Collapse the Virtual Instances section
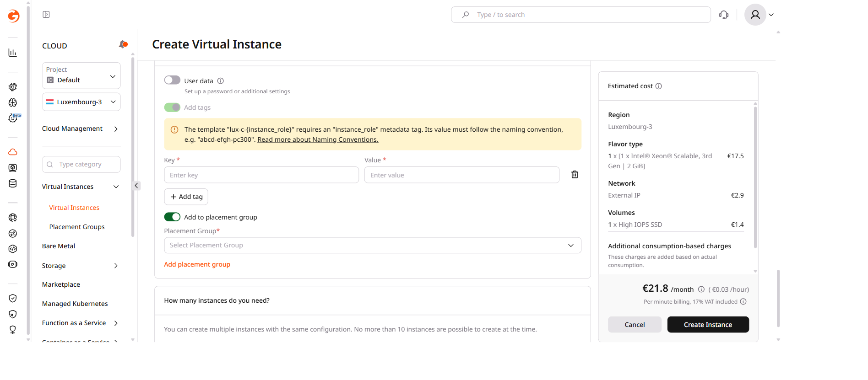The image size is (868, 380). coord(116,187)
